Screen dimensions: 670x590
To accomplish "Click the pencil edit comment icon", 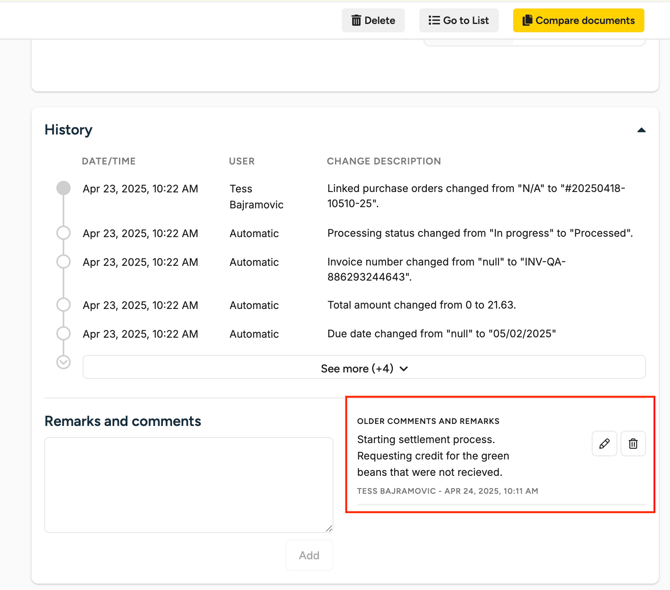I will (604, 444).
